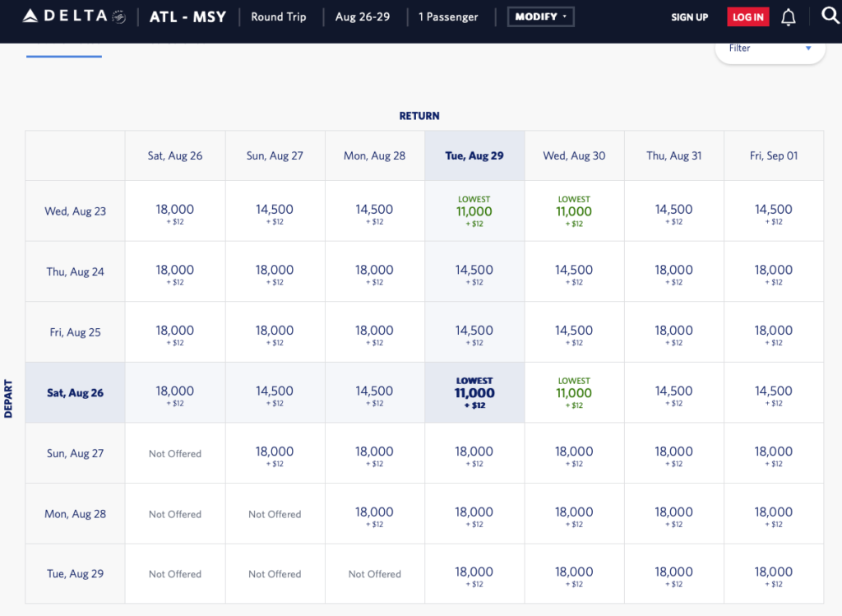
Task: Select Tue Aug 29 depart, Fri Sep 01 return fare
Action: [774, 574]
